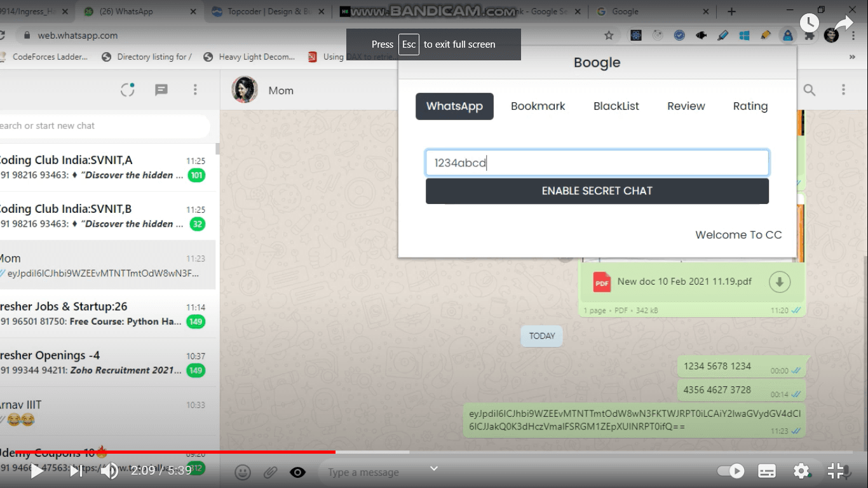
Task: Open new chat icon in WhatsApp sidebar
Action: [161, 90]
